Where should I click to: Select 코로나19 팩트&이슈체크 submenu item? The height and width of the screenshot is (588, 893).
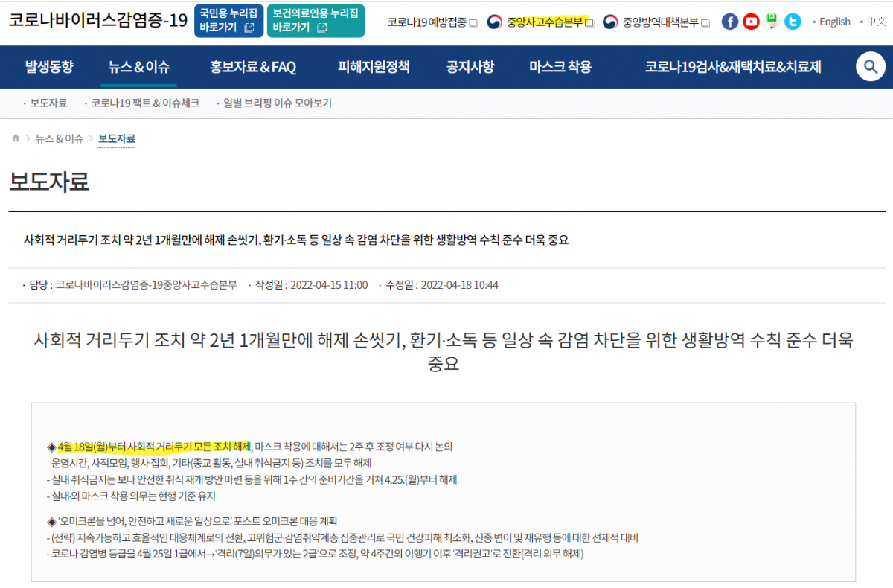coord(145,103)
